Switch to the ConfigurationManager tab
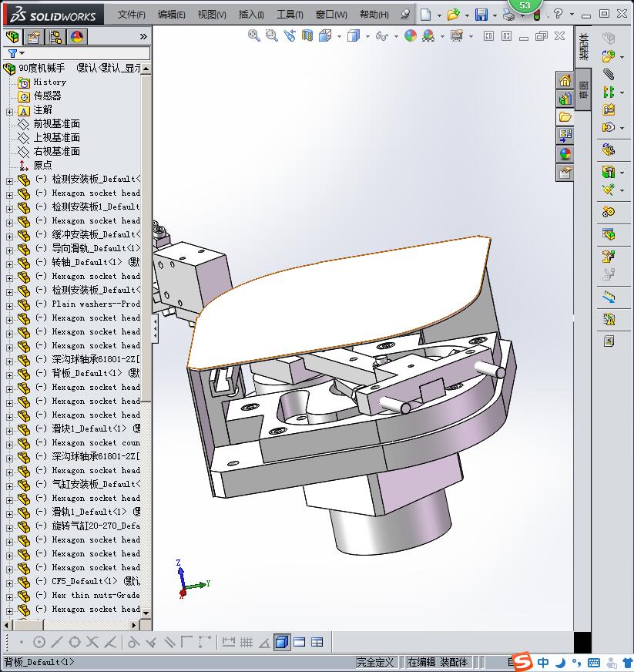This screenshot has width=634, height=672. click(x=55, y=37)
